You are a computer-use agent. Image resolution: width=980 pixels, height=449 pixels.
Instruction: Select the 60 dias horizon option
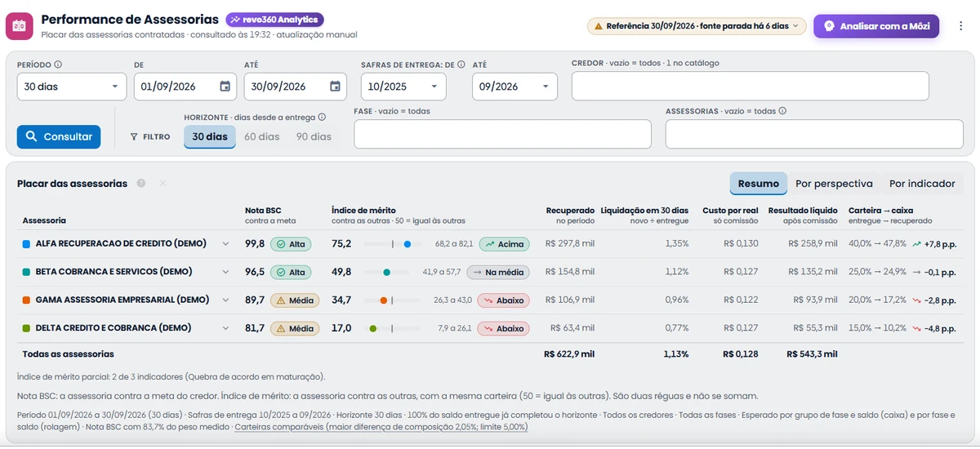click(262, 136)
